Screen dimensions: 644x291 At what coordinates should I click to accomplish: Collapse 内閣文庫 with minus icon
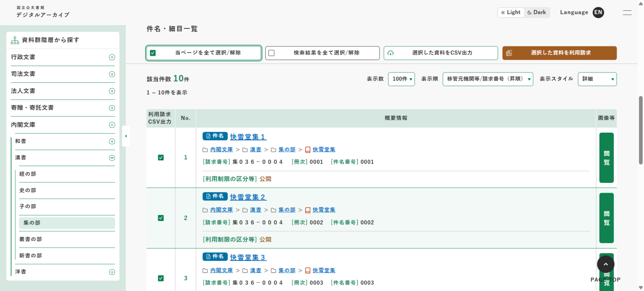click(112, 125)
